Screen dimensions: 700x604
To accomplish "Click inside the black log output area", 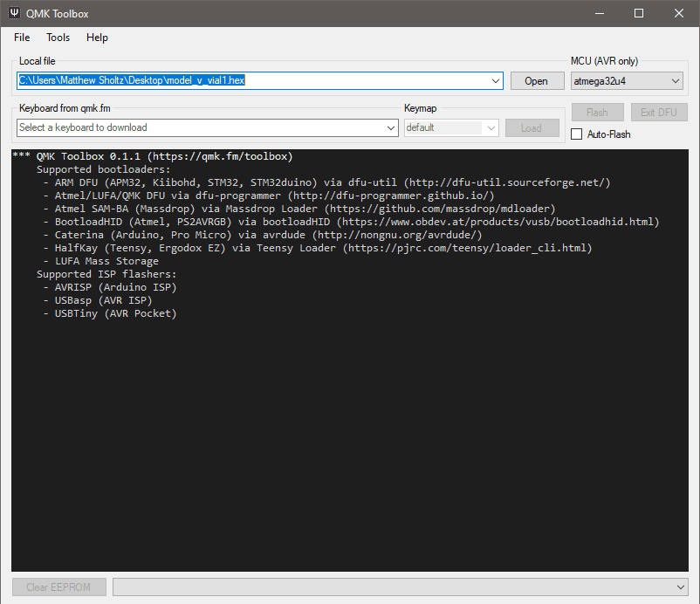I will [x=349, y=436].
